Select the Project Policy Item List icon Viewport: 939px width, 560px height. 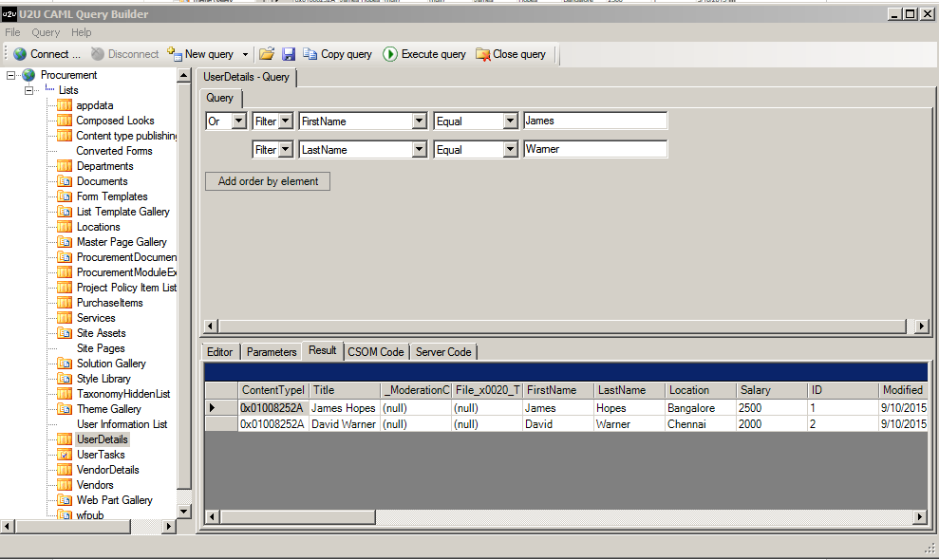click(x=65, y=288)
